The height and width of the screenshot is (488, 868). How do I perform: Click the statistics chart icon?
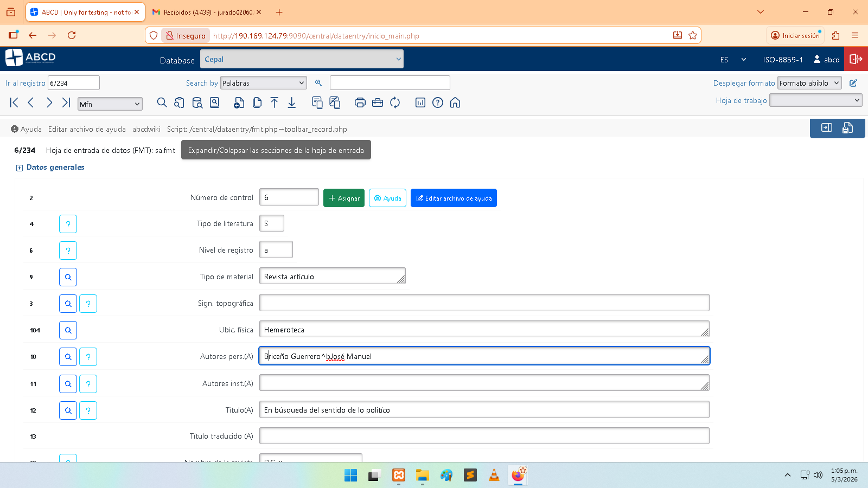point(420,102)
